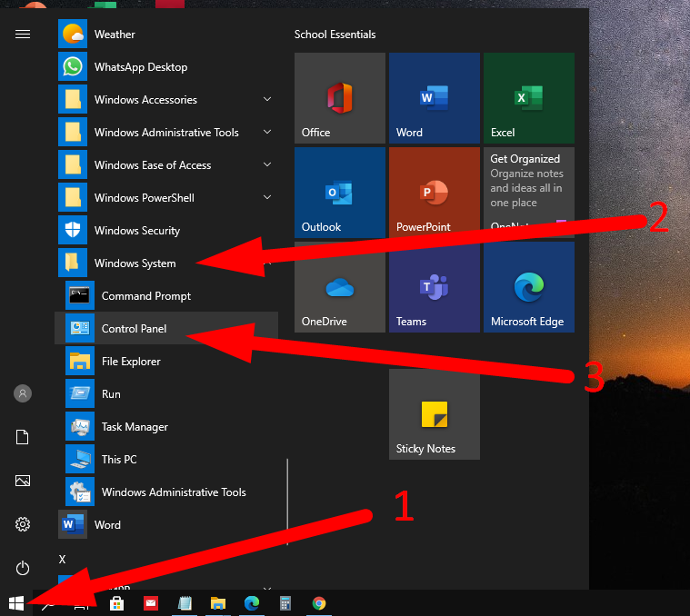This screenshot has height=616, width=690.
Task: Open Control Panel
Action: pyautogui.click(x=167, y=329)
